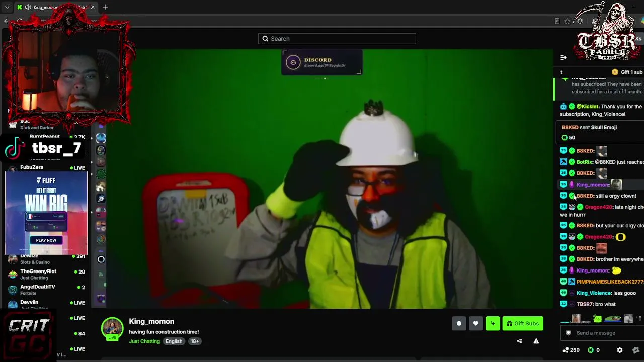
Task: Mute the King_momon browser tab audio
Action: coord(28,7)
